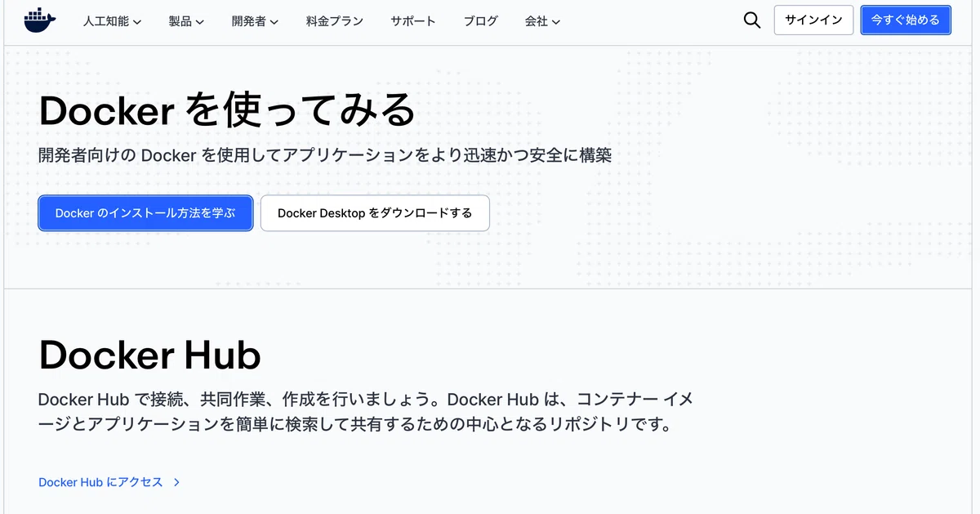Image resolution: width=980 pixels, height=514 pixels.
Task: Open the ブログ nav item
Action: point(480,21)
